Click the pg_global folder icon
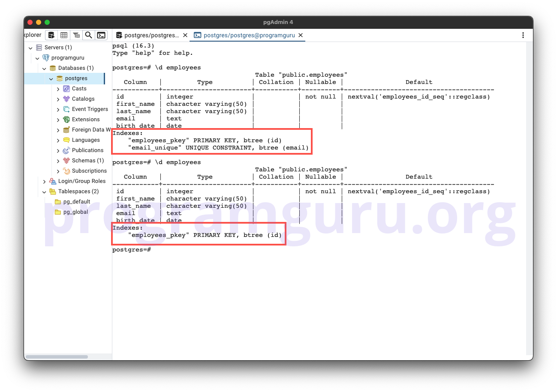557x392 pixels. [58, 212]
